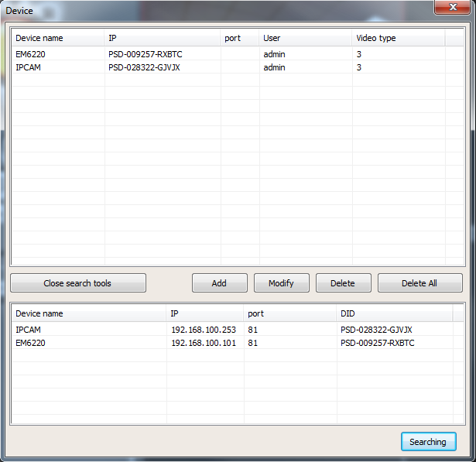This screenshot has height=462, width=476.
Task: Click the search results IP column header
Action: click(205, 313)
